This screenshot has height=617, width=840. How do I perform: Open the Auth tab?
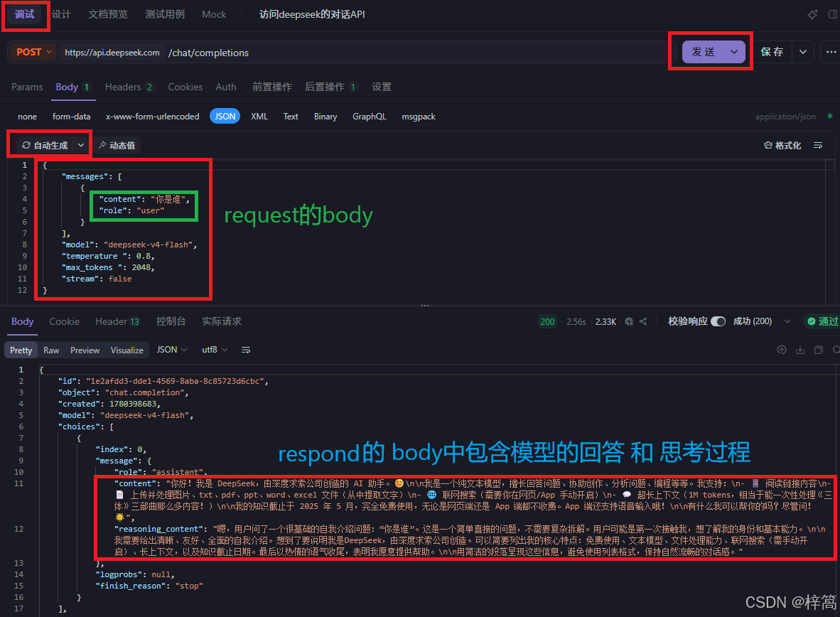(x=225, y=87)
